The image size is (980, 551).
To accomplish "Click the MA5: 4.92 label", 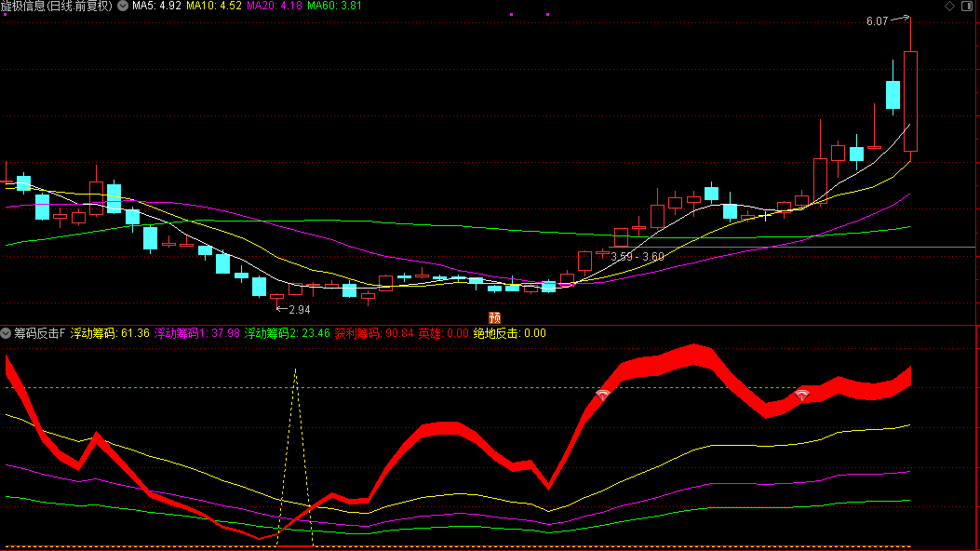I will click(x=156, y=6).
